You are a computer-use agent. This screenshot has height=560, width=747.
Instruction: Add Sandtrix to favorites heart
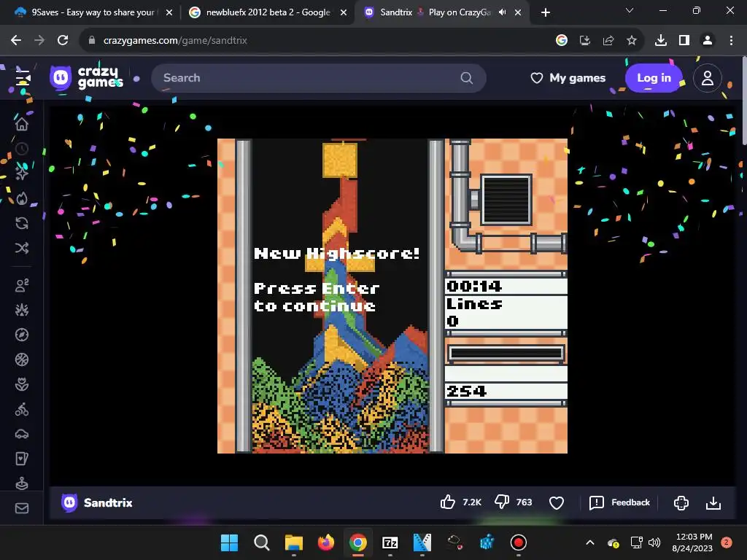[557, 502]
